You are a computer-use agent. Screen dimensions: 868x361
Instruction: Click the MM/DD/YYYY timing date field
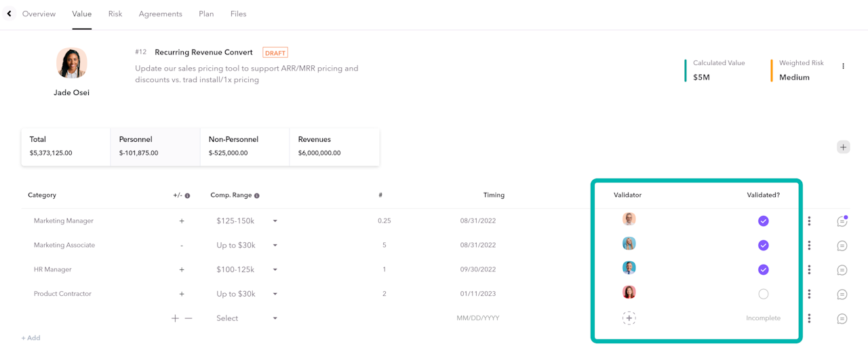[478, 318]
